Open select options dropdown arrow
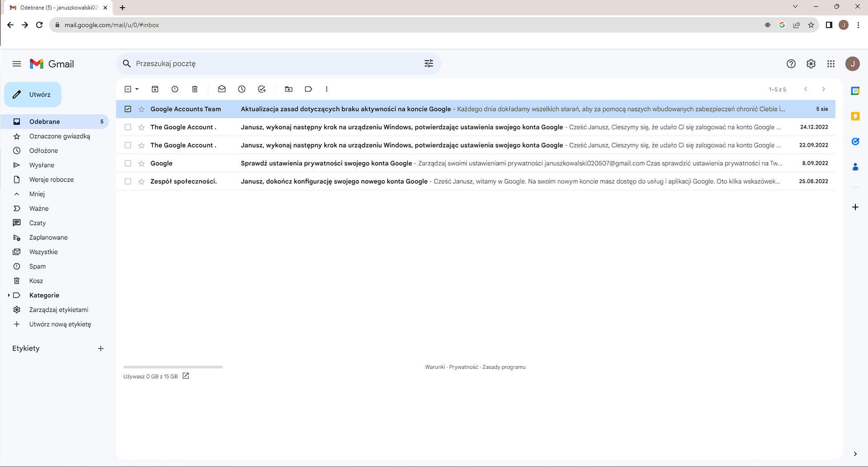 [137, 89]
